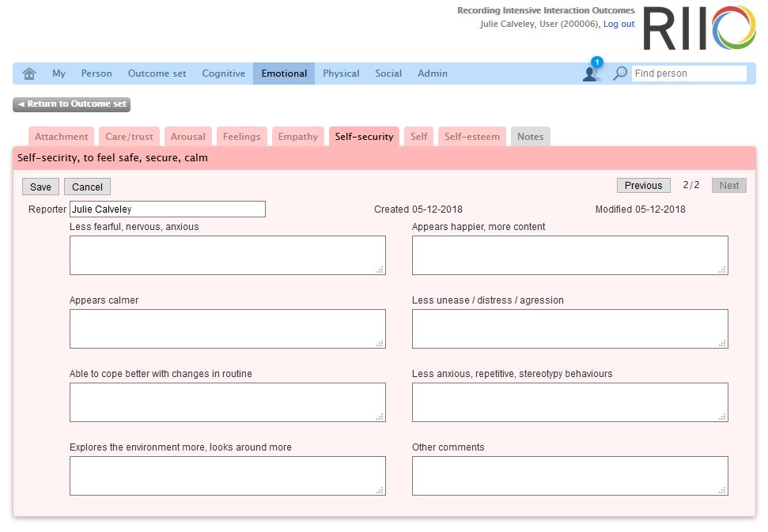Click the magnifying glass search icon
Viewport: 768px width, 532px height.
[x=620, y=74]
